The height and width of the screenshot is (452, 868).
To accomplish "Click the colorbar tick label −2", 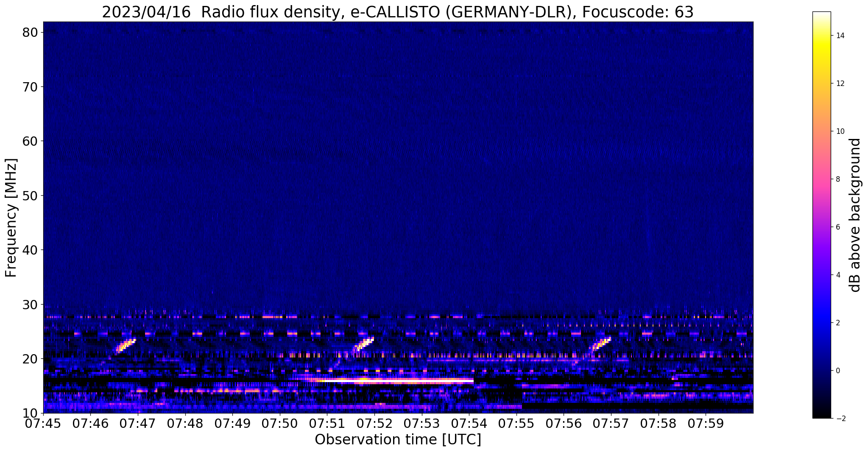I will tap(840, 419).
